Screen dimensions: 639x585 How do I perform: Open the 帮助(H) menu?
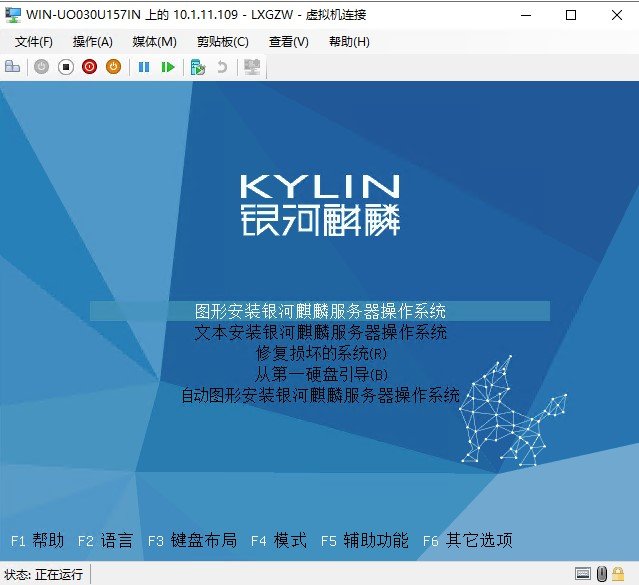coord(349,42)
